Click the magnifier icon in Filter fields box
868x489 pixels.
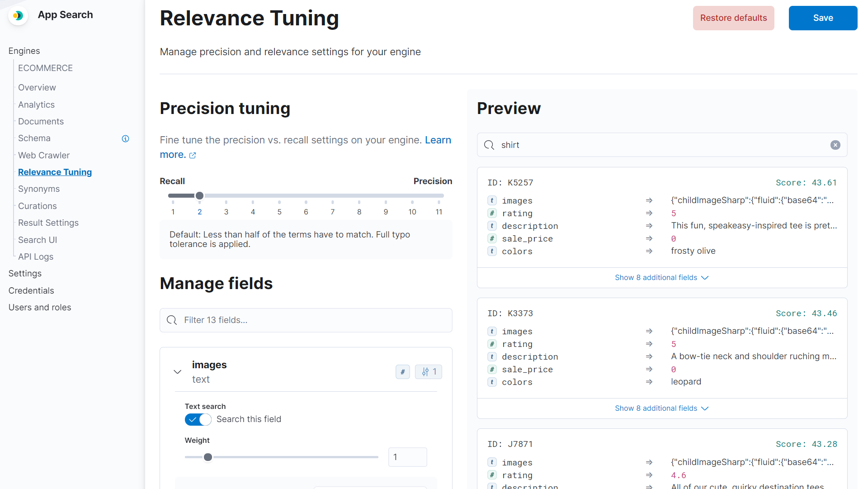coord(172,320)
